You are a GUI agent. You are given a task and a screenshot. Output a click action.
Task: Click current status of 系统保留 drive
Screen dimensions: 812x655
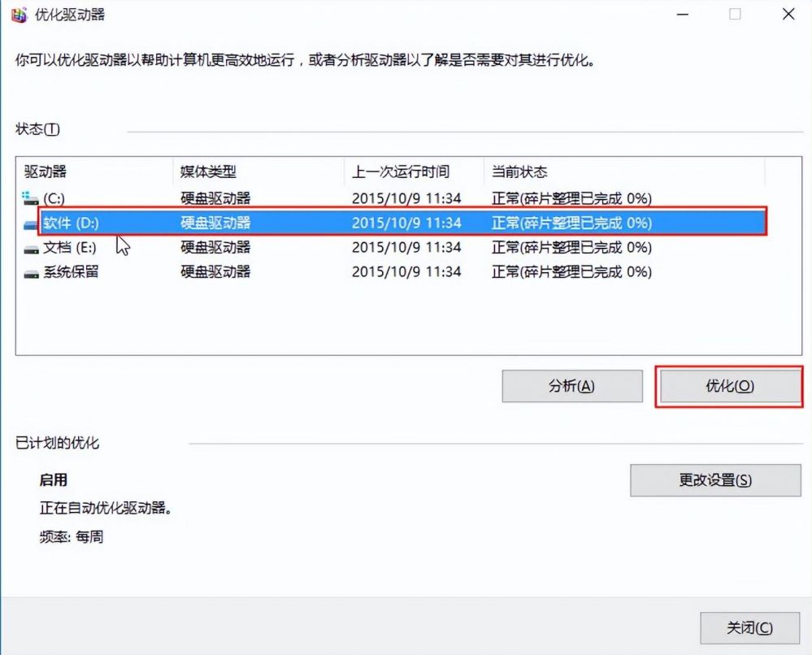[x=571, y=272]
